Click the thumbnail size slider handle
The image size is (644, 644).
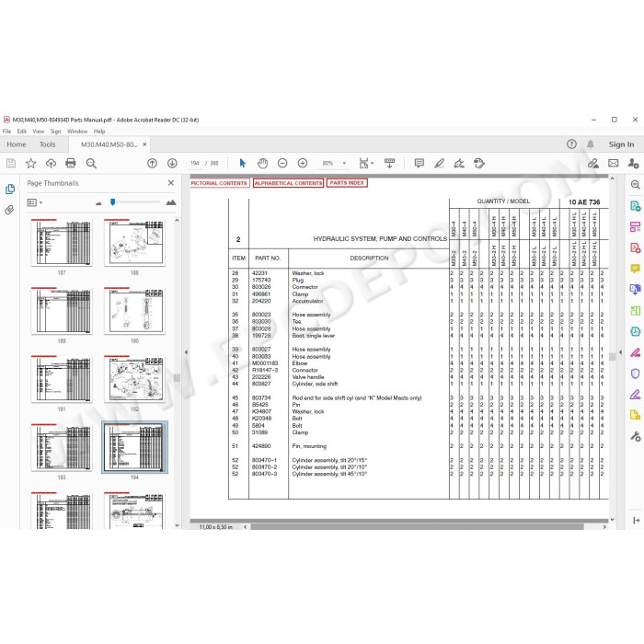coord(112,201)
